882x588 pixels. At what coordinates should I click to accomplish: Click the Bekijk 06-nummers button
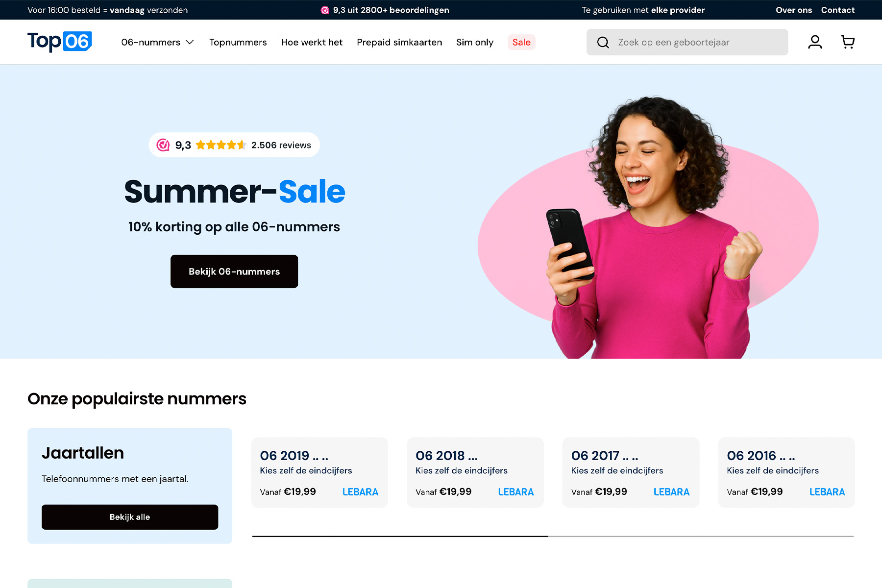coord(234,271)
